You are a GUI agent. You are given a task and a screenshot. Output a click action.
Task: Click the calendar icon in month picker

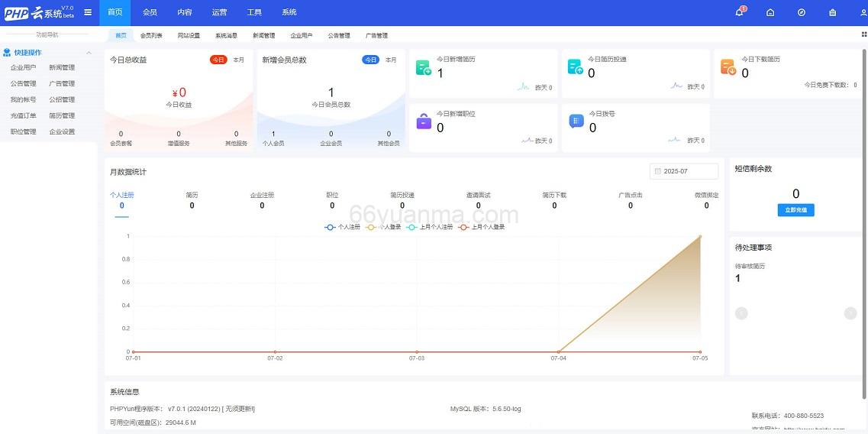pyautogui.click(x=657, y=171)
